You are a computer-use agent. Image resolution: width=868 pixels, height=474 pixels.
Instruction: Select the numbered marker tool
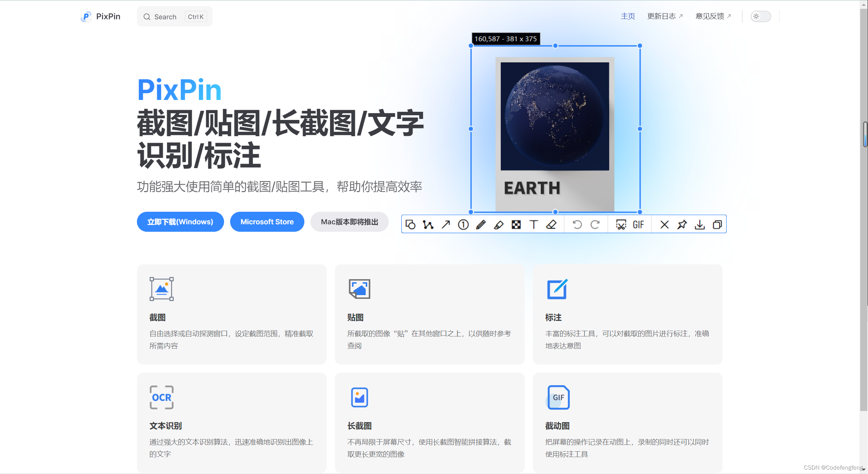pyautogui.click(x=463, y=225)
